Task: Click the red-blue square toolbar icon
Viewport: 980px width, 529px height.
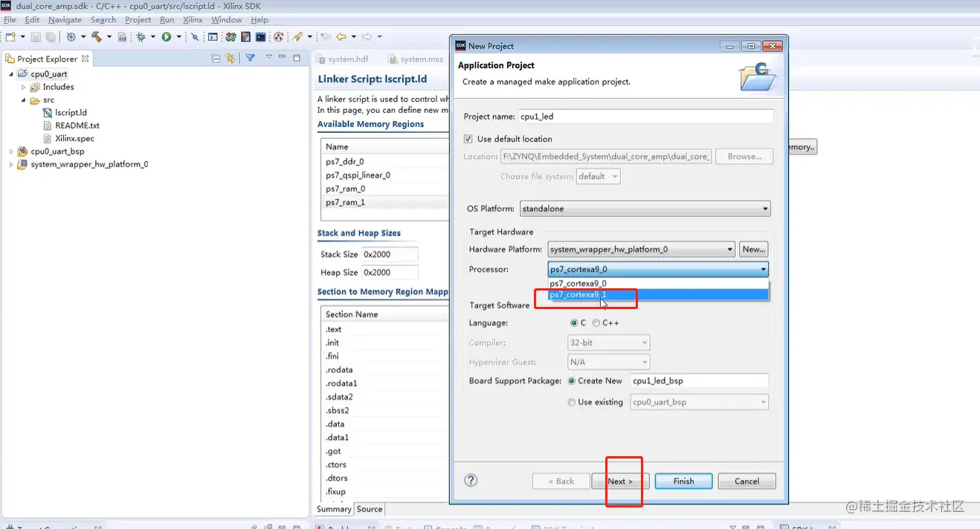Action: 245,36
